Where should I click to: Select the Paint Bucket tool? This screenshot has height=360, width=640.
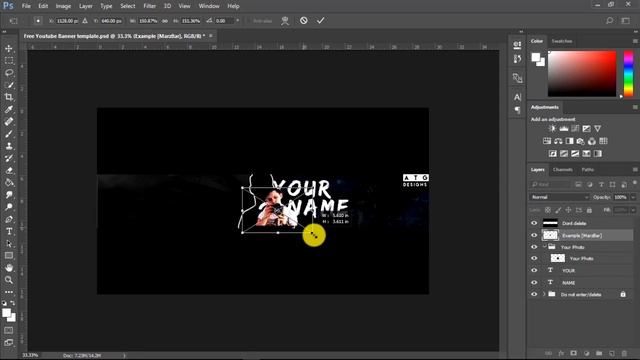point(9,182)
